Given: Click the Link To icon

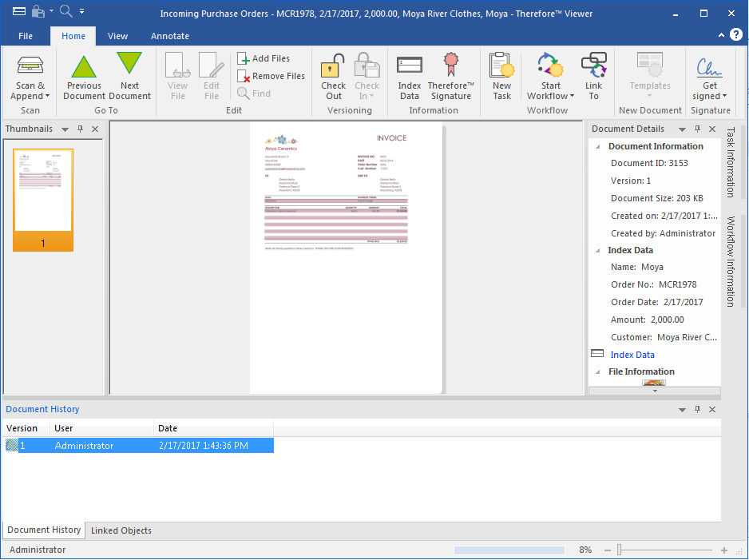Looking at the screenshot, I should pyautogui.click(x=593, y=67).
